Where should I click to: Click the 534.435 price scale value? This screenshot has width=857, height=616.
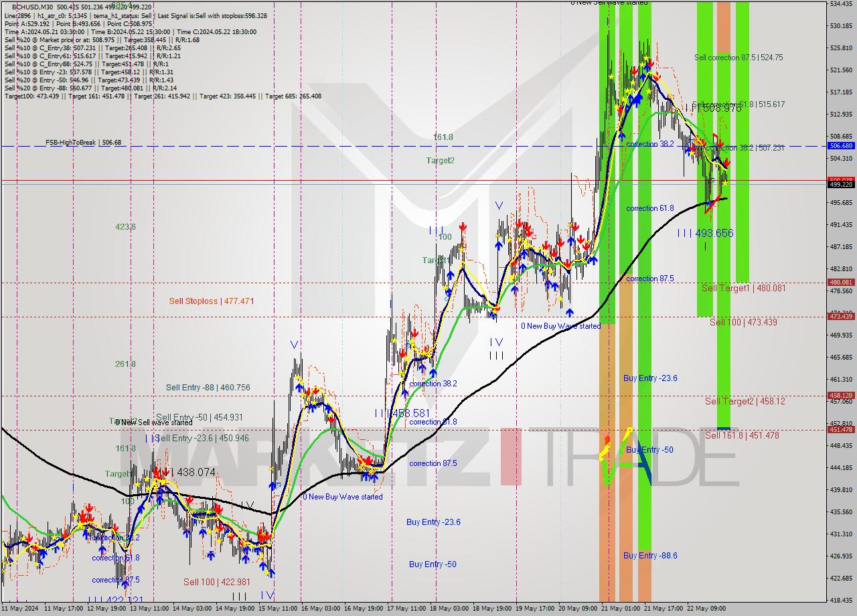pyautogui.click(x=841, y=3)
